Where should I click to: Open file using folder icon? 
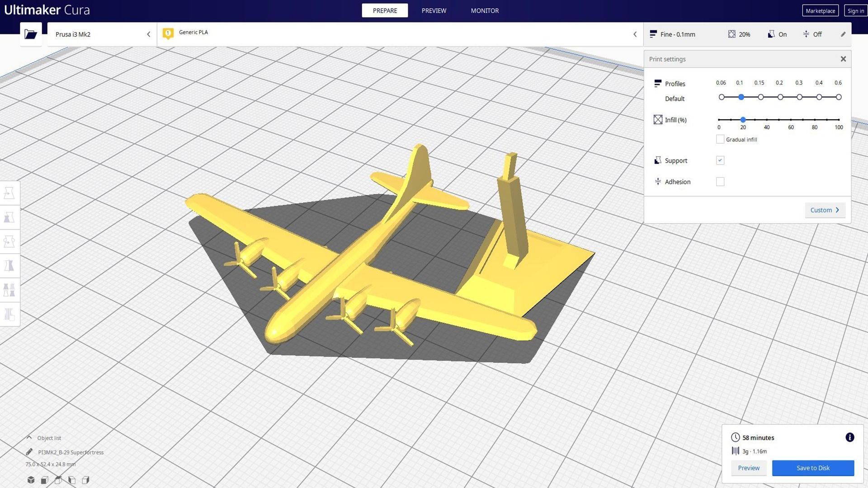31,34
